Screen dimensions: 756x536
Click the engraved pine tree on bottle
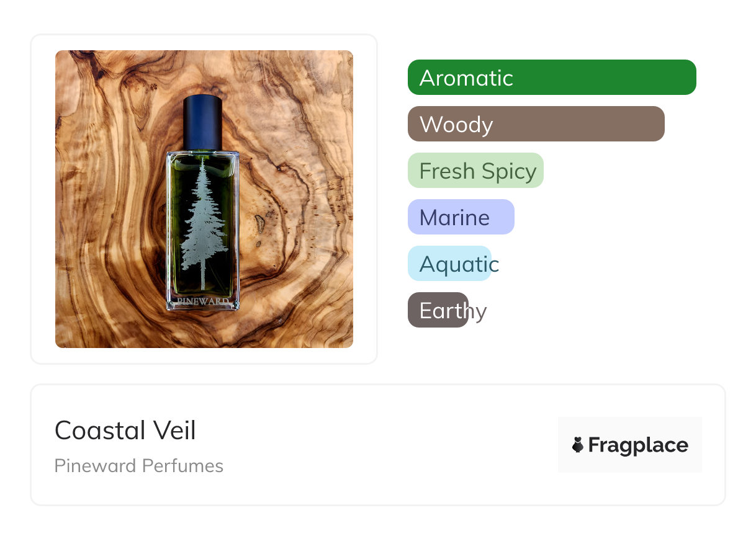[203, 223]
